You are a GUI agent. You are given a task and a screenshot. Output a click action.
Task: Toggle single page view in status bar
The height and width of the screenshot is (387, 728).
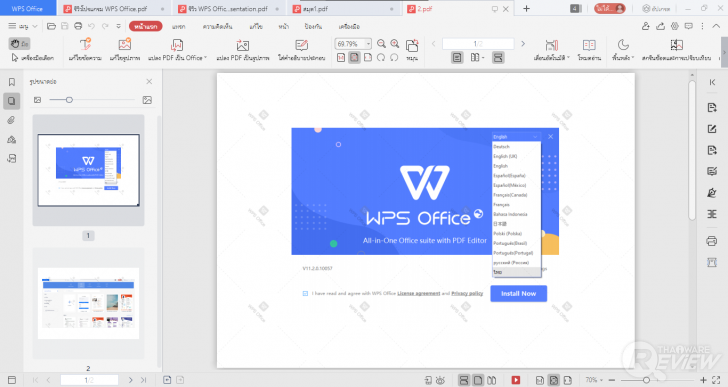tap(478, 380)
